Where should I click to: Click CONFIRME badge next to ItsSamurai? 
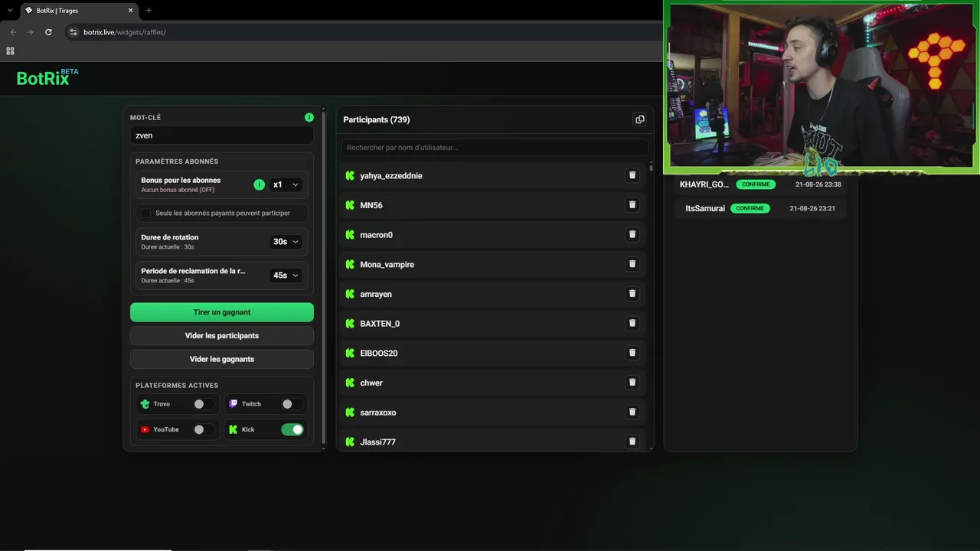[x=750, y=208]
